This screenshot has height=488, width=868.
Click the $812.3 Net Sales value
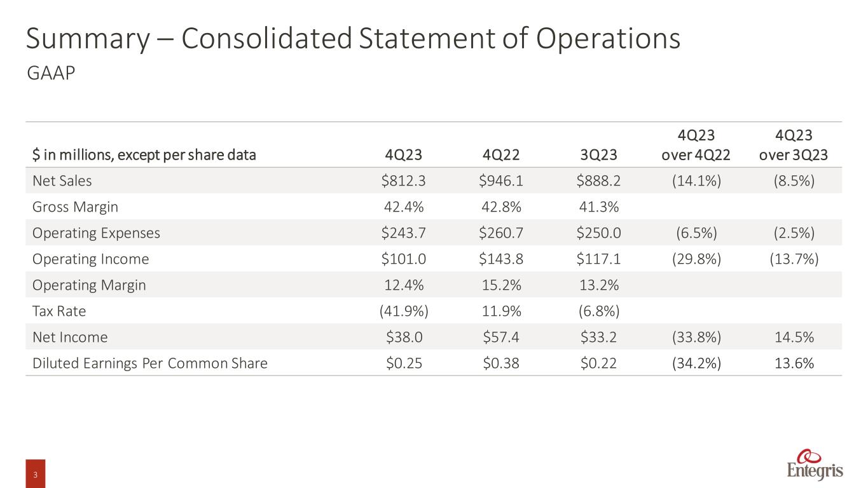click(403, 180)
